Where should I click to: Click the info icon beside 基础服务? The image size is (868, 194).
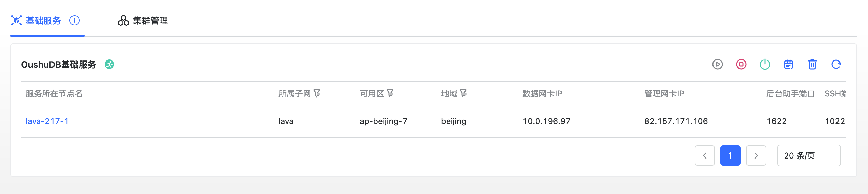click(x=75, y=20)
